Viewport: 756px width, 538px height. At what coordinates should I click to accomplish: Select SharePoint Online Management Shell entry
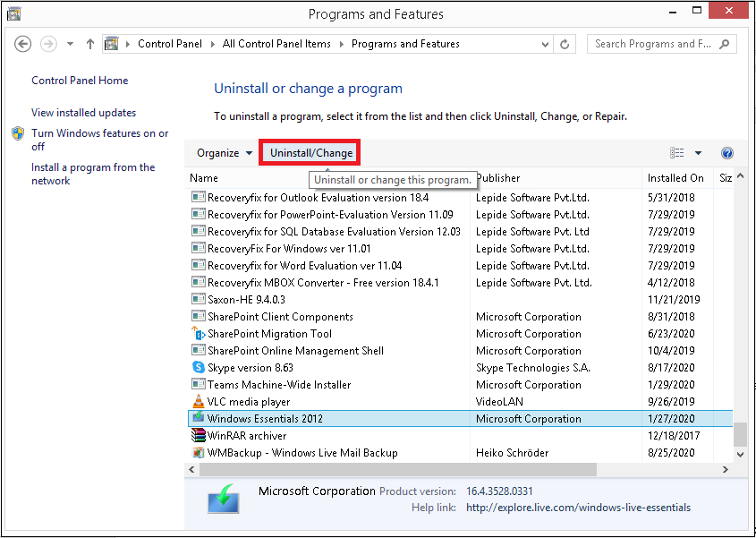295,351
